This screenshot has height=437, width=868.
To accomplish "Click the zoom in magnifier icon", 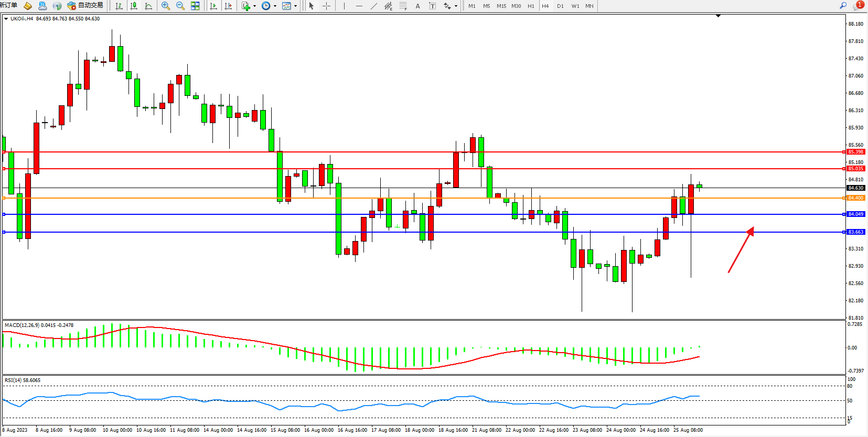I will point(166,6).
